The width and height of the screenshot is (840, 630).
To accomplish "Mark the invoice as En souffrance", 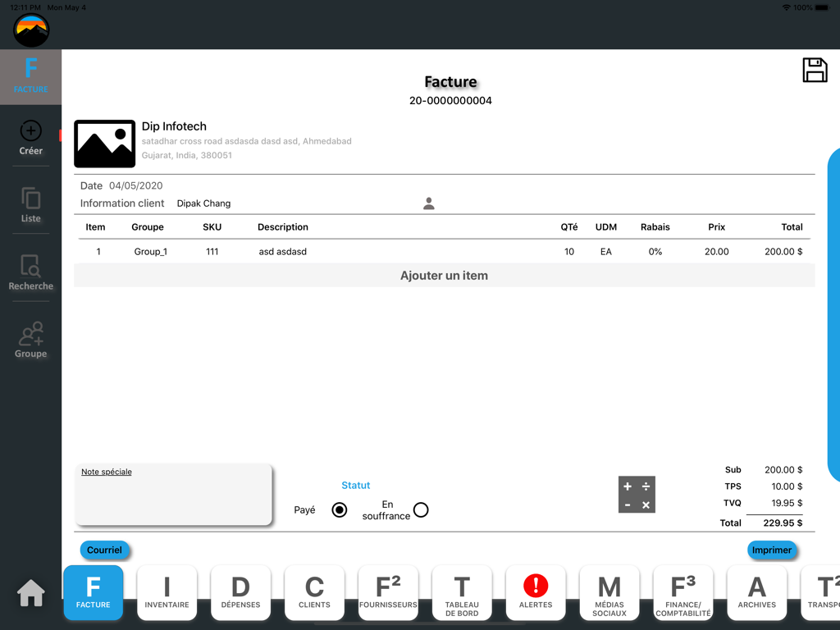I will click(421, 509).
